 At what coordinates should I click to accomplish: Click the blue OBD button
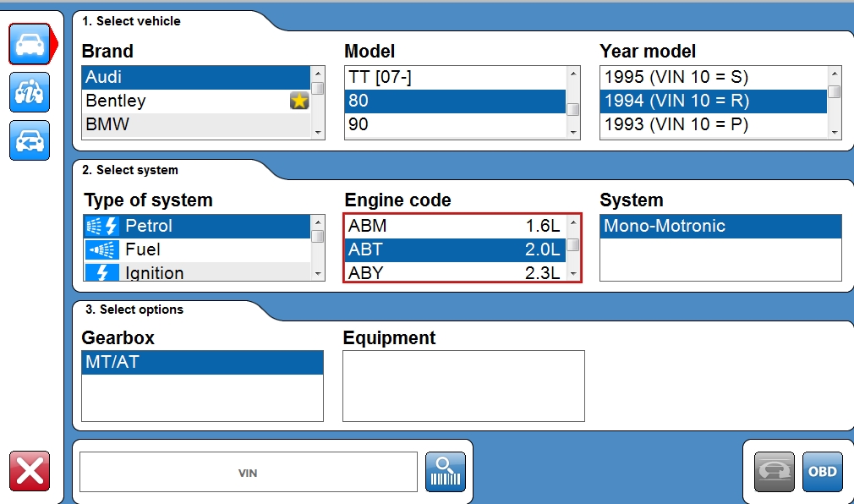click(823, 471)
